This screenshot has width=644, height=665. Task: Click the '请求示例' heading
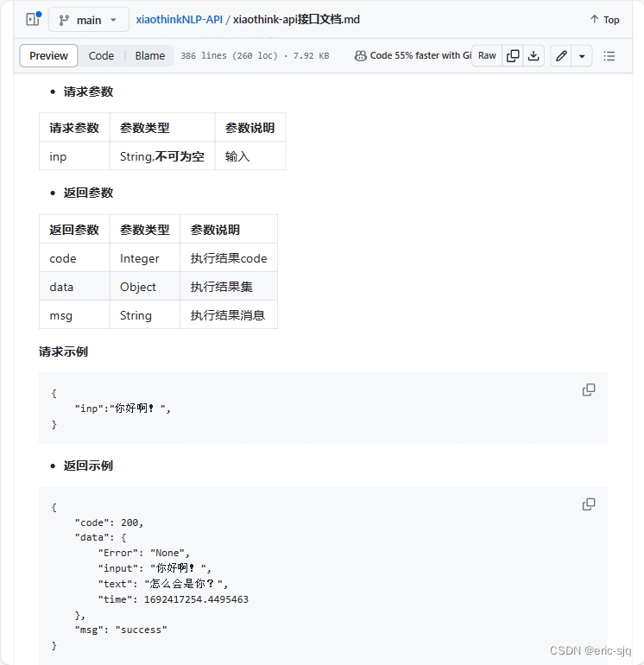(64, 351)
